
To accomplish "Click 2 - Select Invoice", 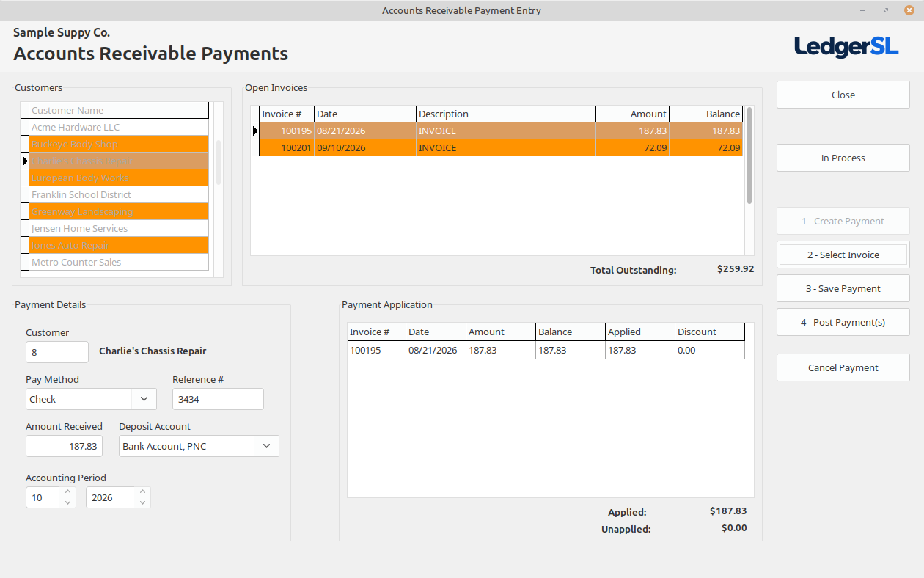I will tap(843, 255).
